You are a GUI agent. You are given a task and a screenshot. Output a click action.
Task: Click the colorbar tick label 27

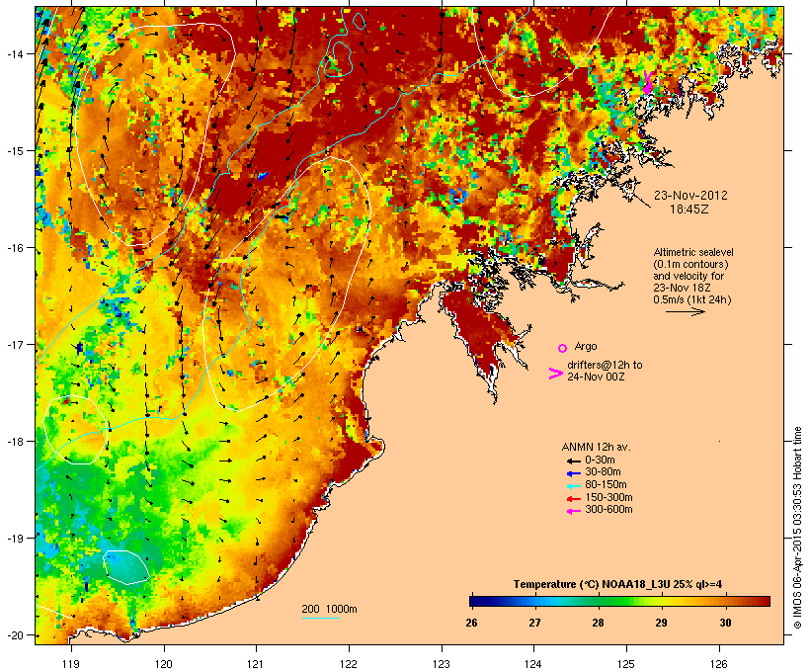[534, 623]
